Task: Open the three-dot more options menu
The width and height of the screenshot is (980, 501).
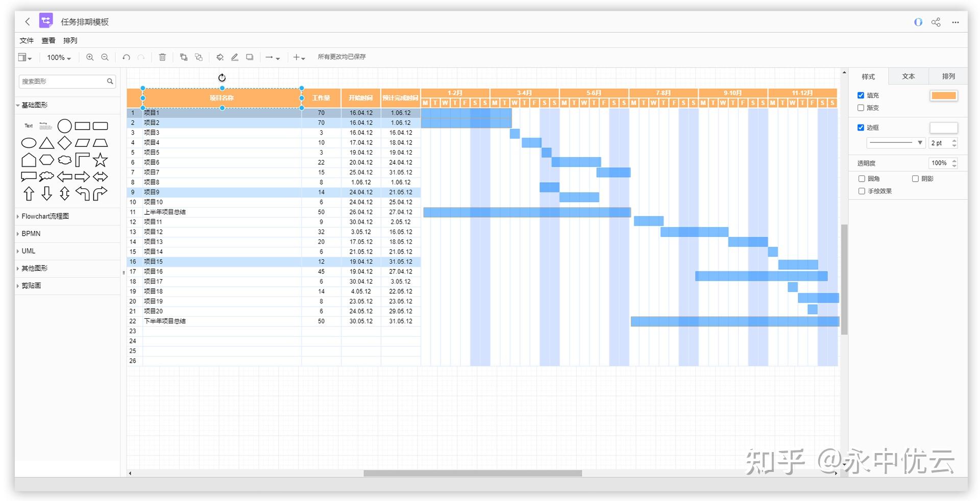Action: coord(955,22)
